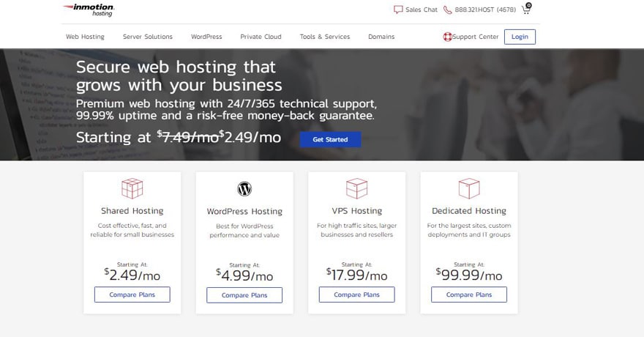
Task: Click the Shared Hosting card title
Action: click(x=132, y=211)
